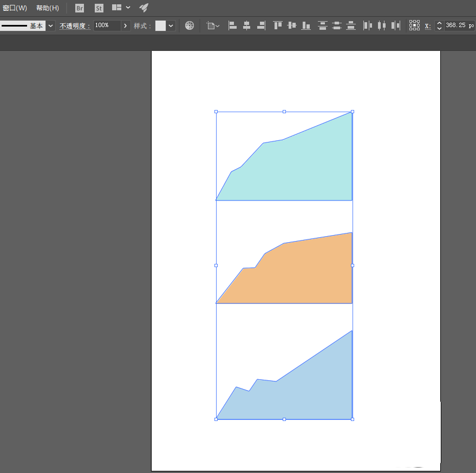Click the GPU performance rocket icon
The image size is (476, 473).
[x=144, y=8]
